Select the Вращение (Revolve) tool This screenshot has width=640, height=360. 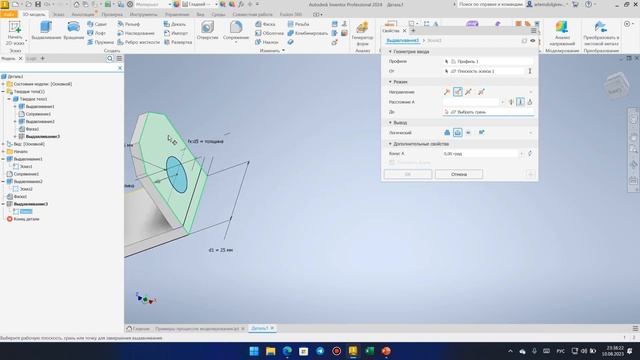[x=73, y=31]
